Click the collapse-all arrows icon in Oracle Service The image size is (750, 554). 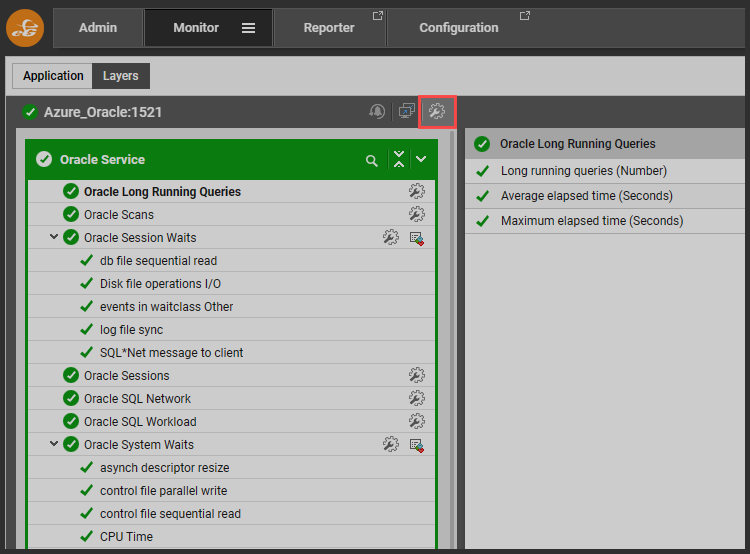coord(399,159)
